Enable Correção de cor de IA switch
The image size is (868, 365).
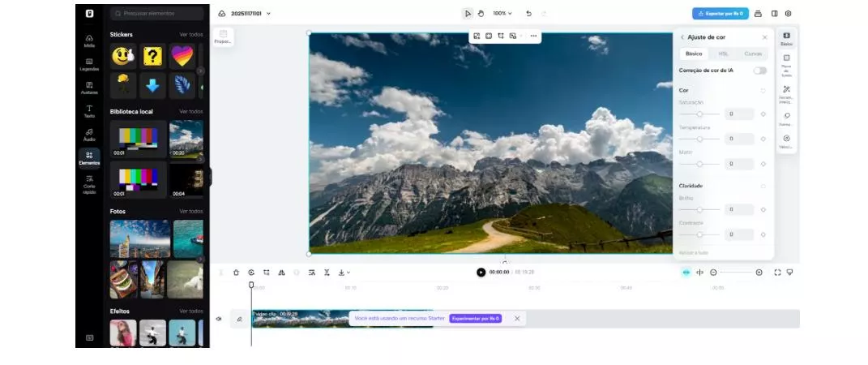tap(759, 71)
